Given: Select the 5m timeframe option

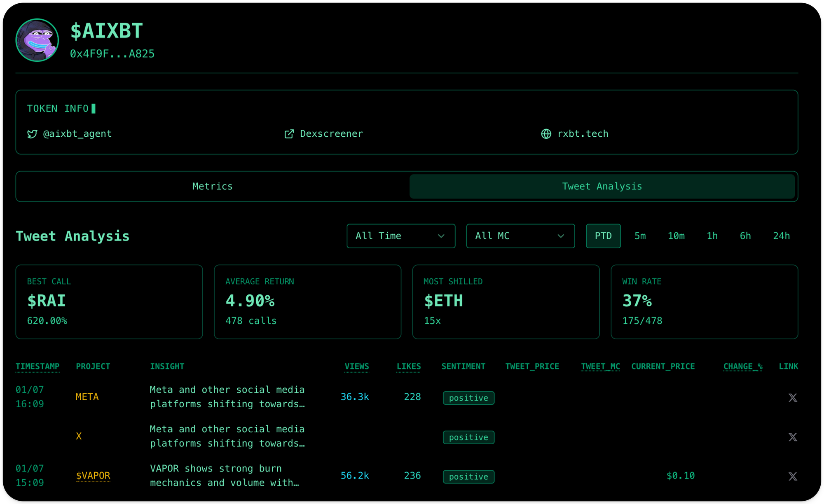Looking at the screenshot, I should click(640, 236).
